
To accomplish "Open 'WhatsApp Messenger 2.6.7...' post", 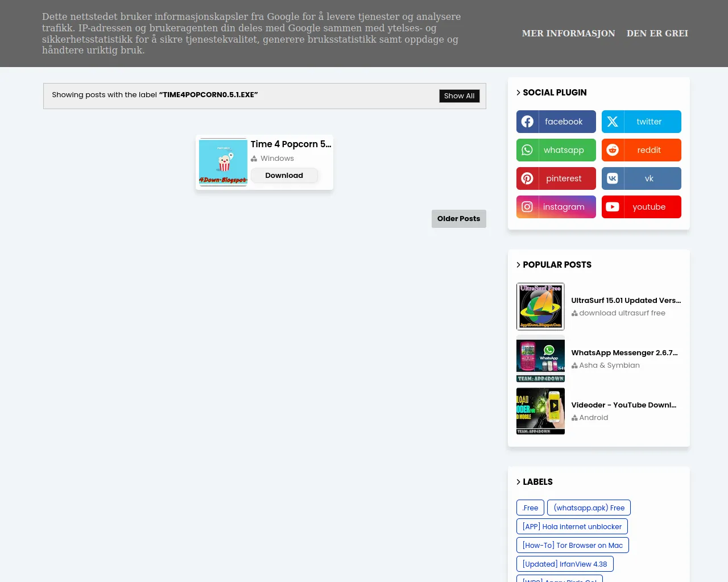I will 624,353.
